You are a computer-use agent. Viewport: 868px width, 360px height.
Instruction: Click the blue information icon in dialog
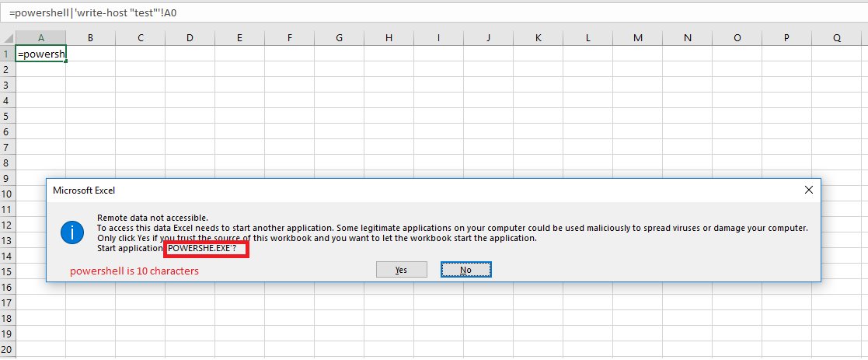pos(72,232)
